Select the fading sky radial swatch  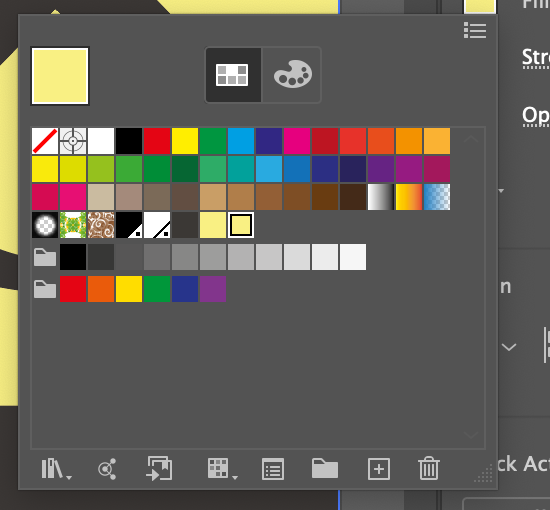point(45,225)
